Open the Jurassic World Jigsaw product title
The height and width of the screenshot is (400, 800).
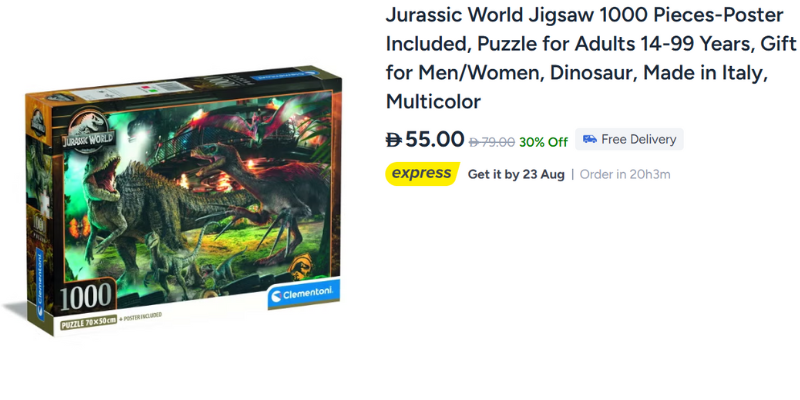coord(590,59)
